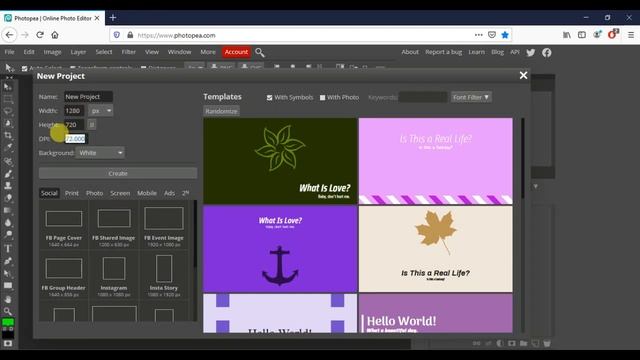Select the Zoom magnifier tool
This screenshot has width=640, height=360.
[x=8, y=311]
